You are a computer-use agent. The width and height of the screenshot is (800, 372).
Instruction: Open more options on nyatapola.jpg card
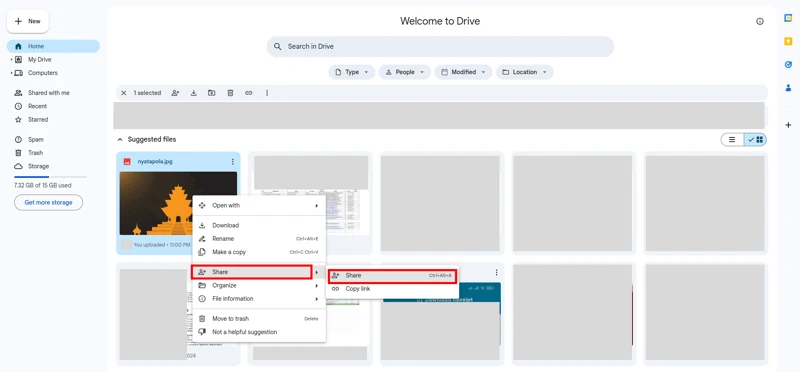pyautogui.click(x=233, y=161)
